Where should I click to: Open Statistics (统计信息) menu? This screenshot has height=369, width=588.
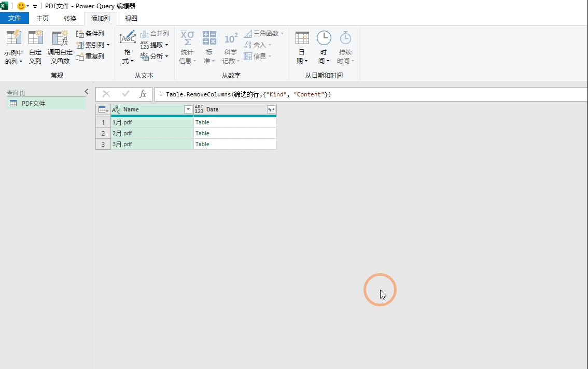[187, 47]
